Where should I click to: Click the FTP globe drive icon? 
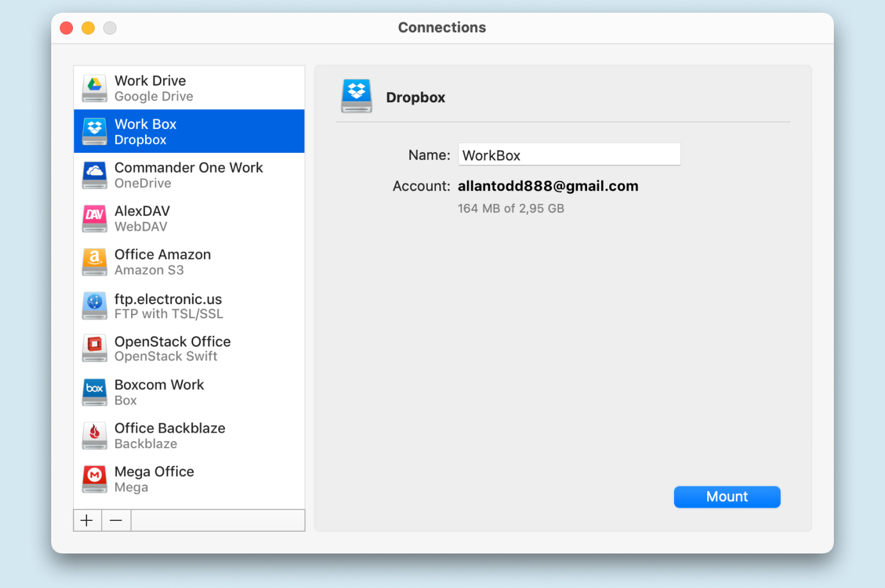[x=95, y=306]
